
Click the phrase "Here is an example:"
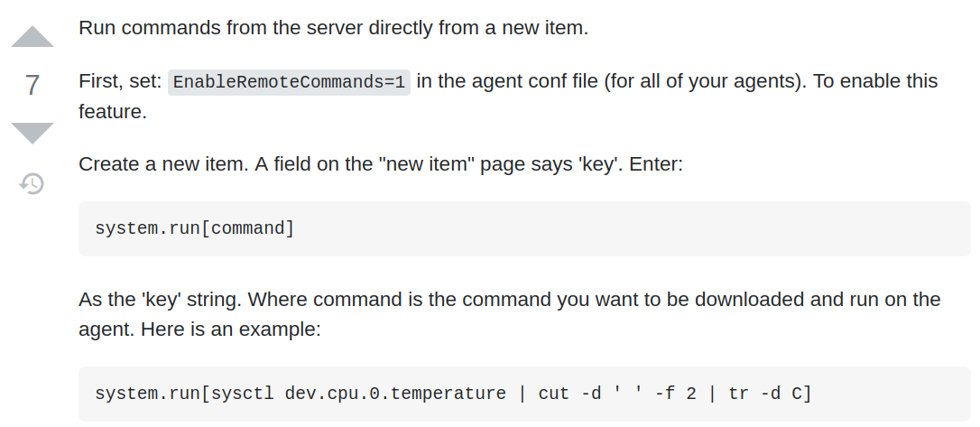[x=230, y=330]
